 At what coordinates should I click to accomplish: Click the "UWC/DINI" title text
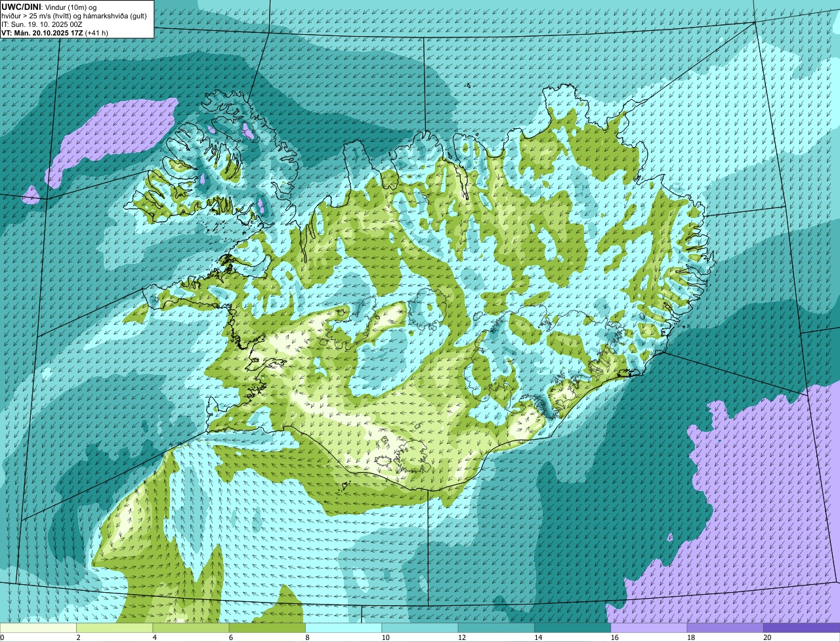[x=20, y=7]
